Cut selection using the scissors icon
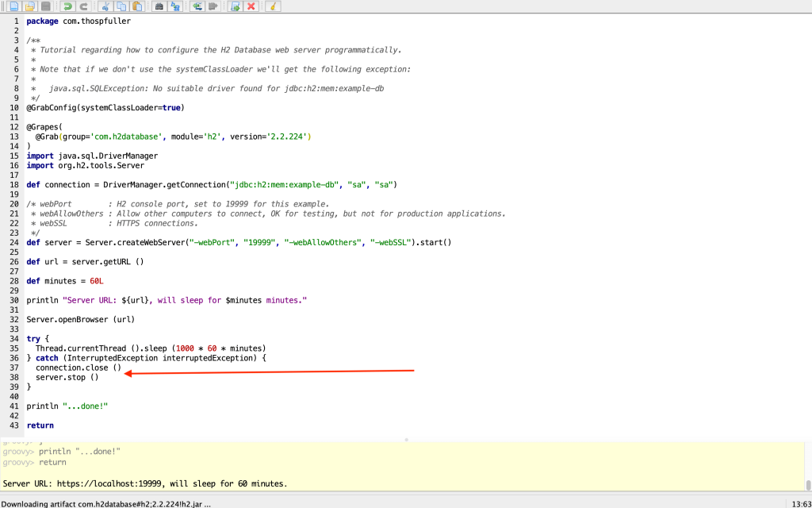 pos(105,6)
